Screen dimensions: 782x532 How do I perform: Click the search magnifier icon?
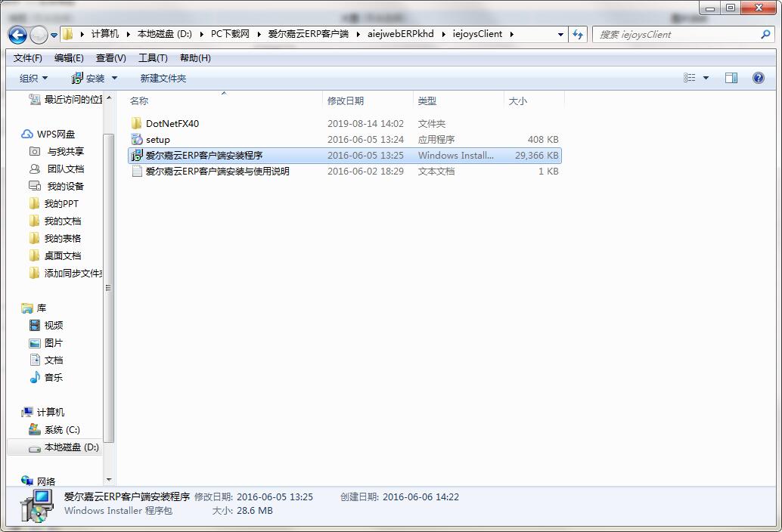click(765, 34)
